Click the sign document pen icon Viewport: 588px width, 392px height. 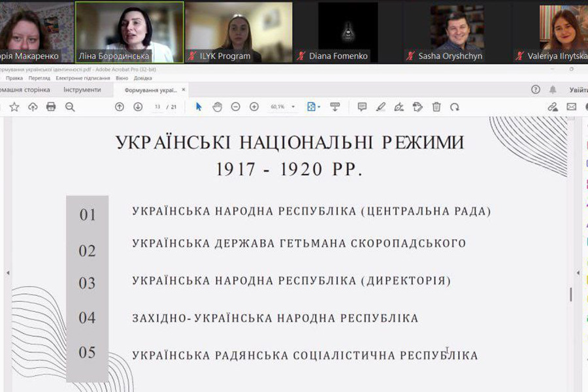[399, 107]
